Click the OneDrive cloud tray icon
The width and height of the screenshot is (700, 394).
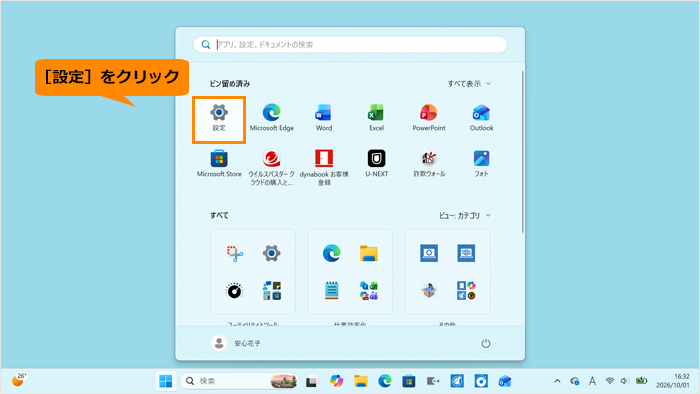pyautogui.click(x=575, y=381)
